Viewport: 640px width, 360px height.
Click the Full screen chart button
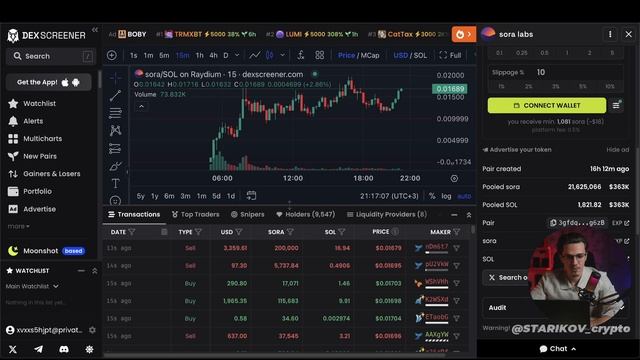click(x=450, y=56)
